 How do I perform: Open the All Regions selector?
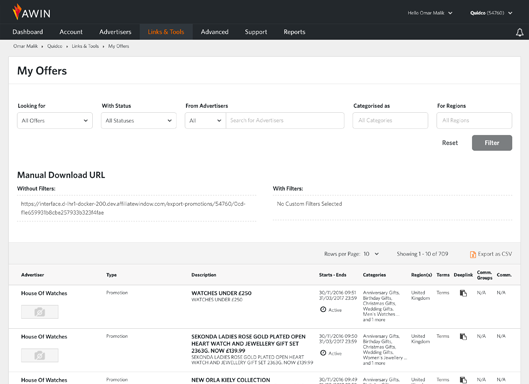(x=474, y=120)
